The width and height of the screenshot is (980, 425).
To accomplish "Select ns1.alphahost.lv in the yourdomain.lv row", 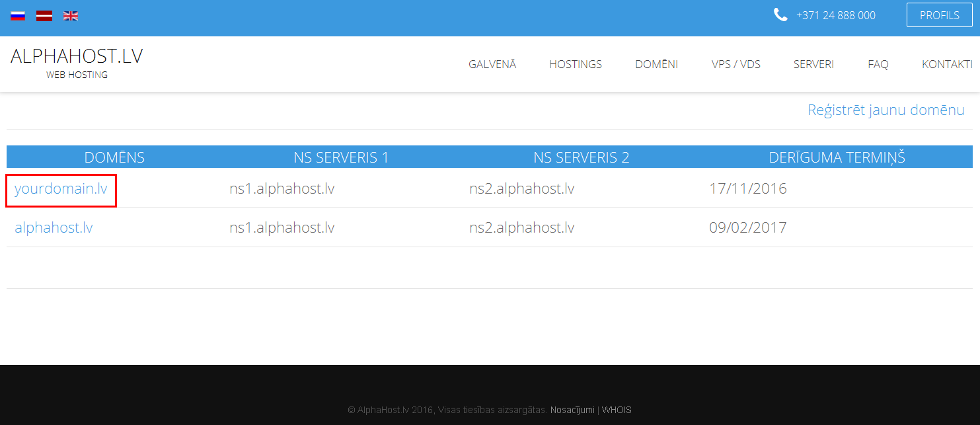I will tap(282, 189).
